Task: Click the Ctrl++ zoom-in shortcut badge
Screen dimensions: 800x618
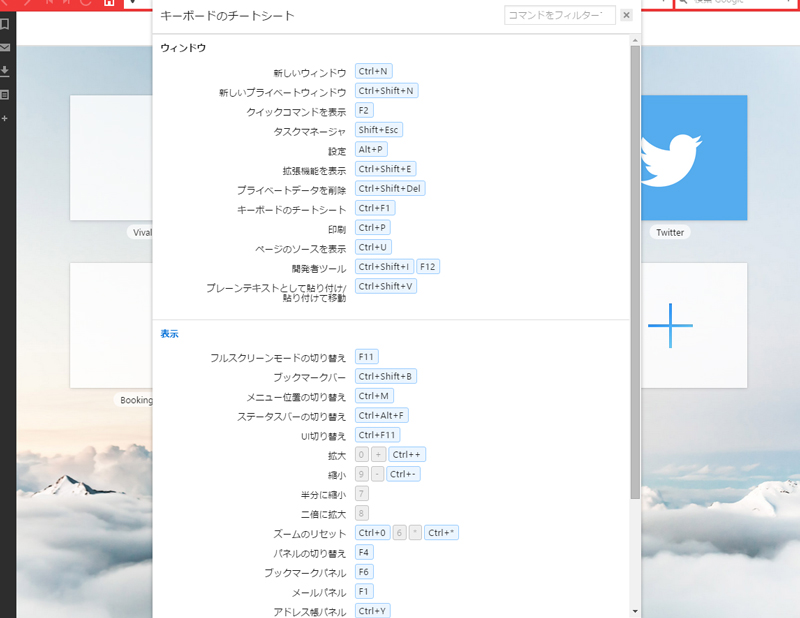Action: click(407, 455)
